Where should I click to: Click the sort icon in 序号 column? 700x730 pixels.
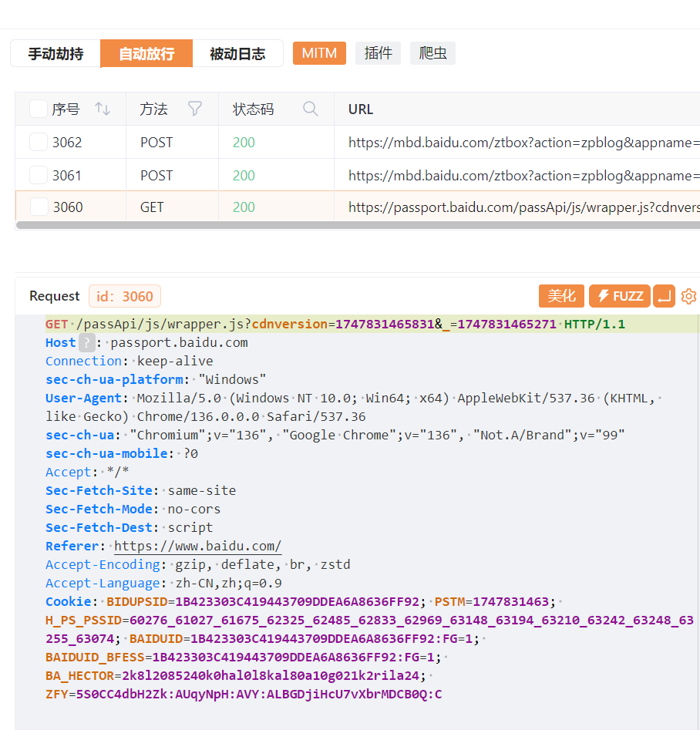[103, 109]
